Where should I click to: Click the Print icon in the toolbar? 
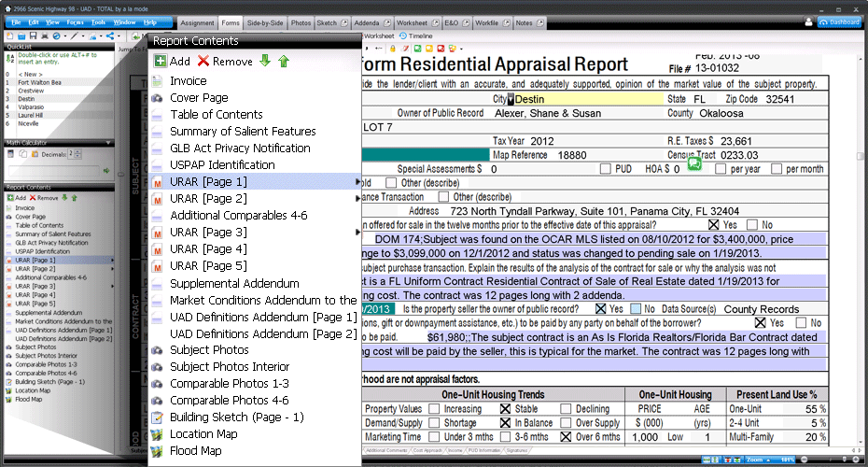pyautogui.click(x=44, y=36)
